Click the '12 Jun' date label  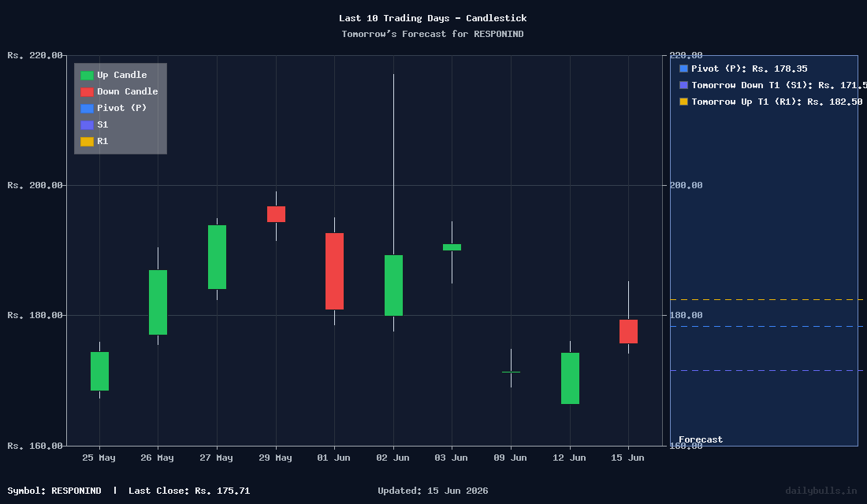coord(569,458)
